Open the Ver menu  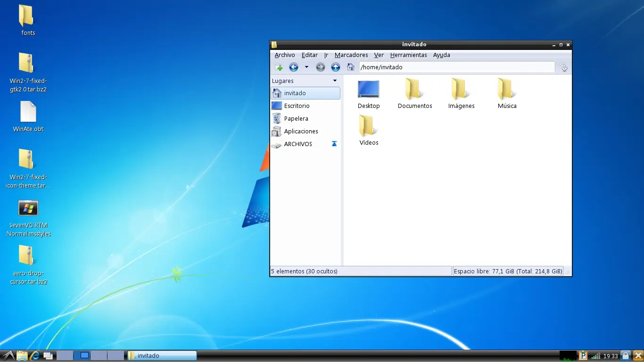pyautogui.click(x=379, y=55)
